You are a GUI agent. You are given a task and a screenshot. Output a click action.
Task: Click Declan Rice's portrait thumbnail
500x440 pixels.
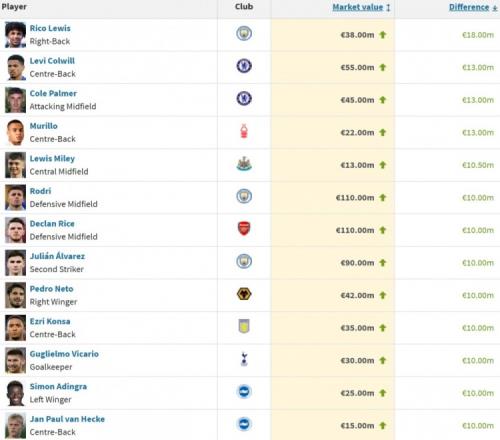pos(15,230)
